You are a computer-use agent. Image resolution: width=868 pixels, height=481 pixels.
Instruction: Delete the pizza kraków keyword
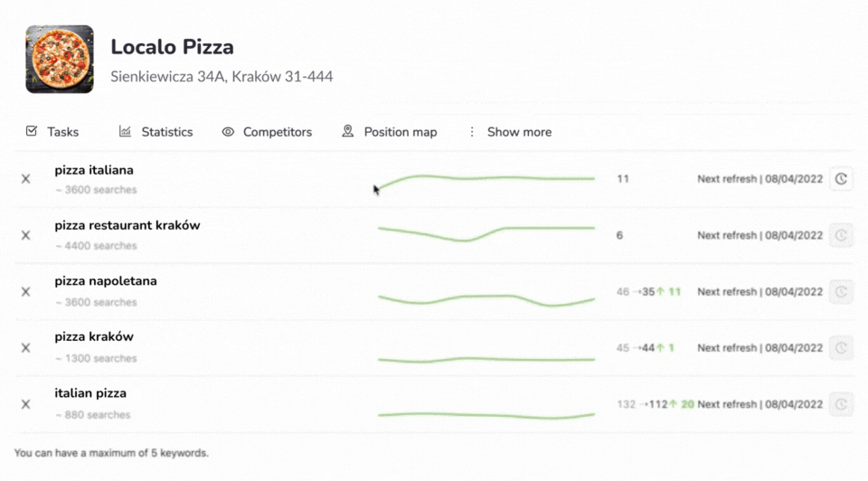(x=25, y=347)
